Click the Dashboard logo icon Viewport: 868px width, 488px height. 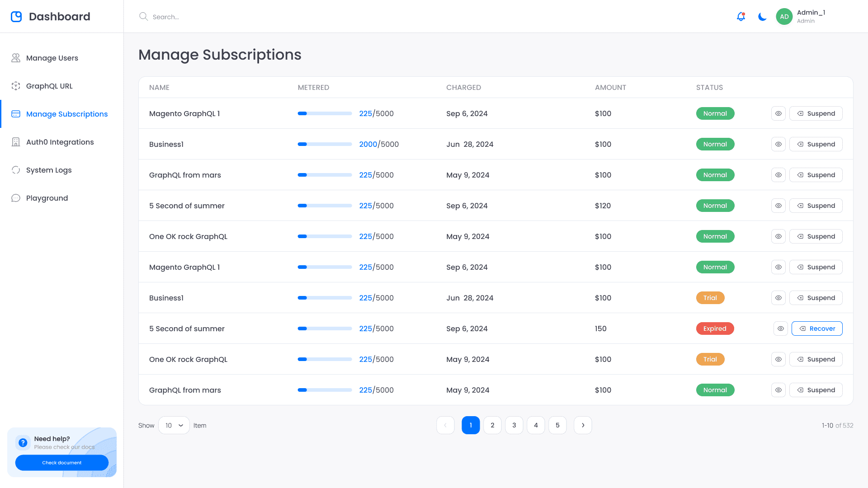tap(16, 17)
